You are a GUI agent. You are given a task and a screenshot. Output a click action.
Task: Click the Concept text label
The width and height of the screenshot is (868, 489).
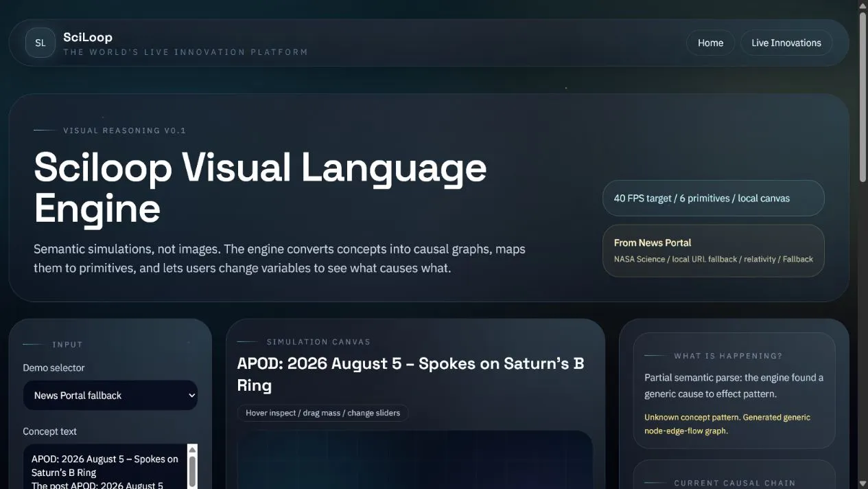(x=49, y=431)
